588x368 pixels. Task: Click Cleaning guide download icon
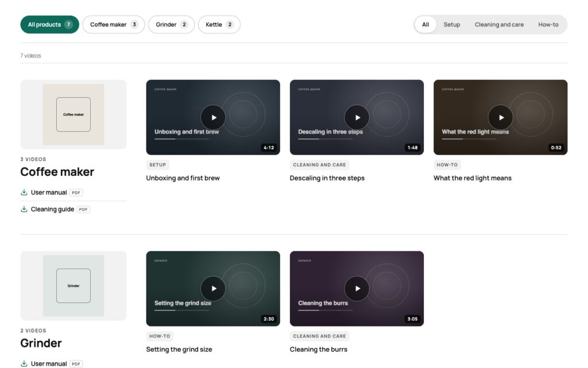click(24, 209)
